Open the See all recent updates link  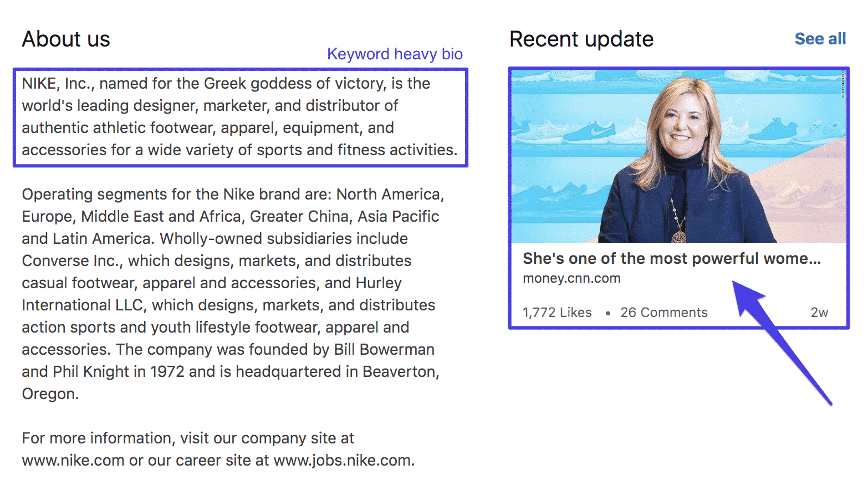click(x=820, y=39)
